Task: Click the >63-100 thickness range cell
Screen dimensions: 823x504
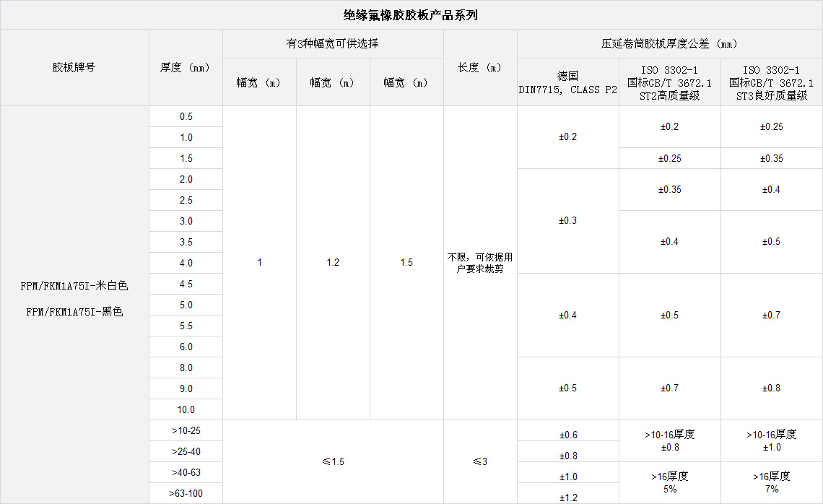Action: click(186, 493)
